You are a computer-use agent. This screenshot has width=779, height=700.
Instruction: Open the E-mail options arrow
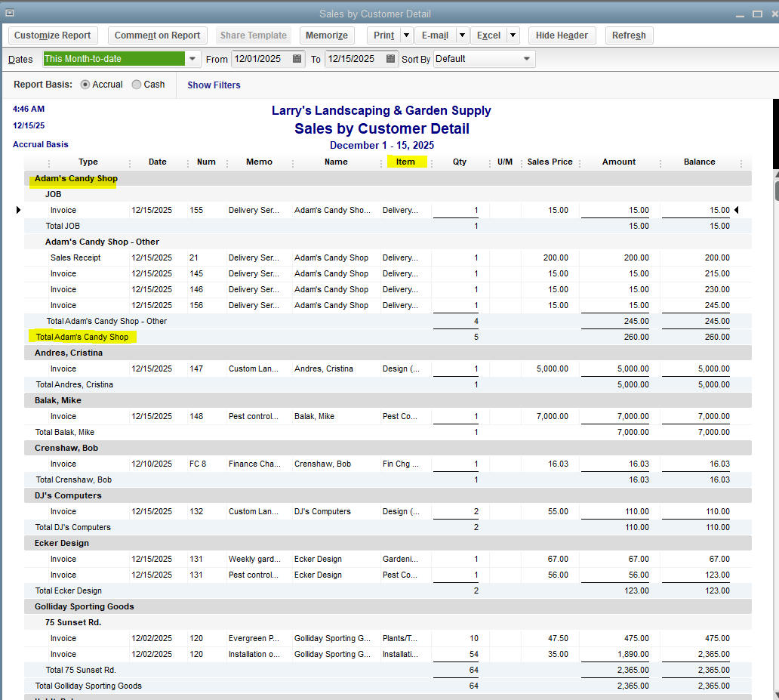coord(462,35)
